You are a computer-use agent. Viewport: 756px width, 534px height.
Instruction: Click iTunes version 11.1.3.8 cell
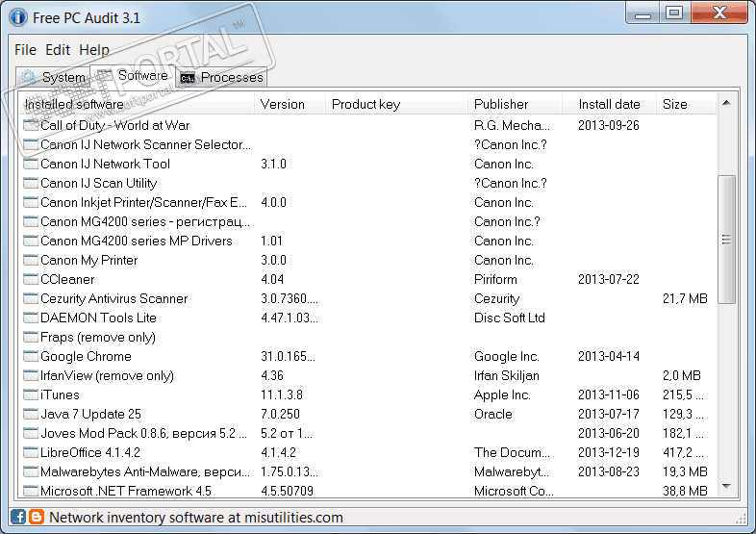point(282,395)
